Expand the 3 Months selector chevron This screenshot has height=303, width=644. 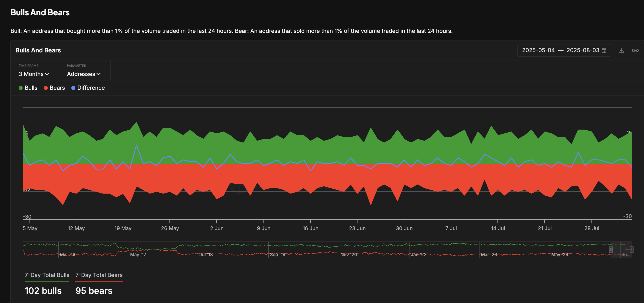47,74
